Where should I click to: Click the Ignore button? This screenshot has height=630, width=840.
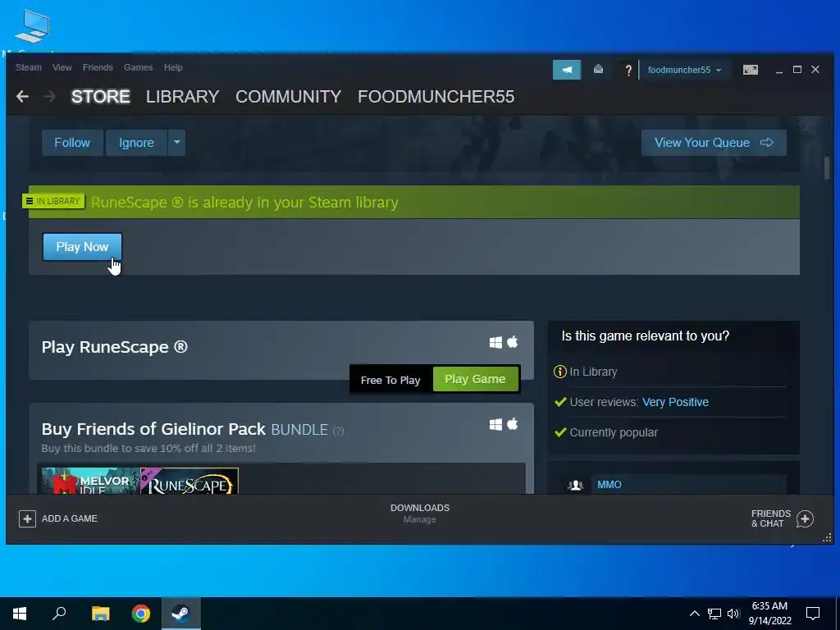(137, 143)
